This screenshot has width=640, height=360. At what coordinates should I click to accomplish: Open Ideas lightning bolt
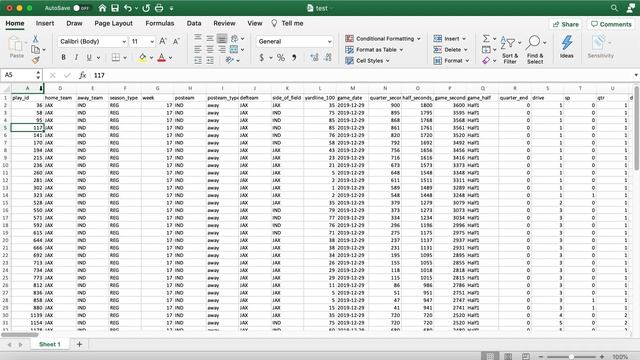pos(567,47)
